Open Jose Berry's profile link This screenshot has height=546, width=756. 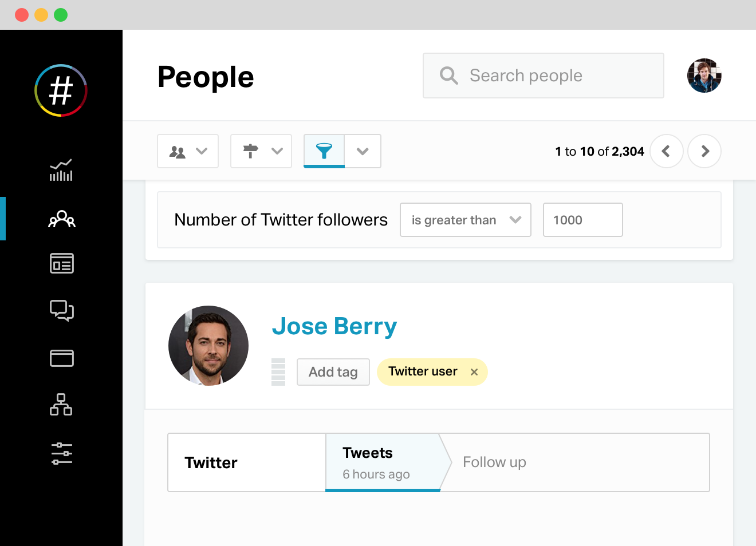tap(334, 326)
